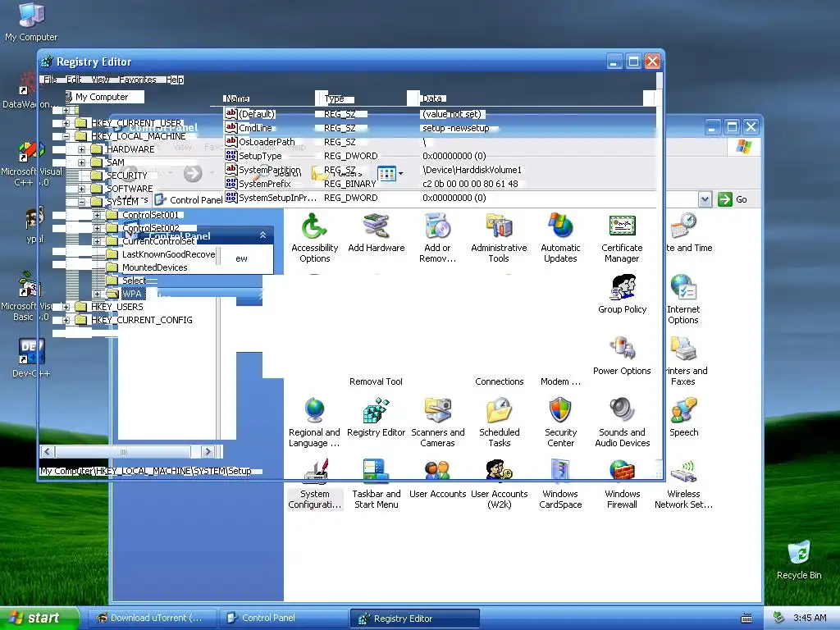
Task: Select the OsLoaderPath registry value
Action: click(x=267, y=142)
